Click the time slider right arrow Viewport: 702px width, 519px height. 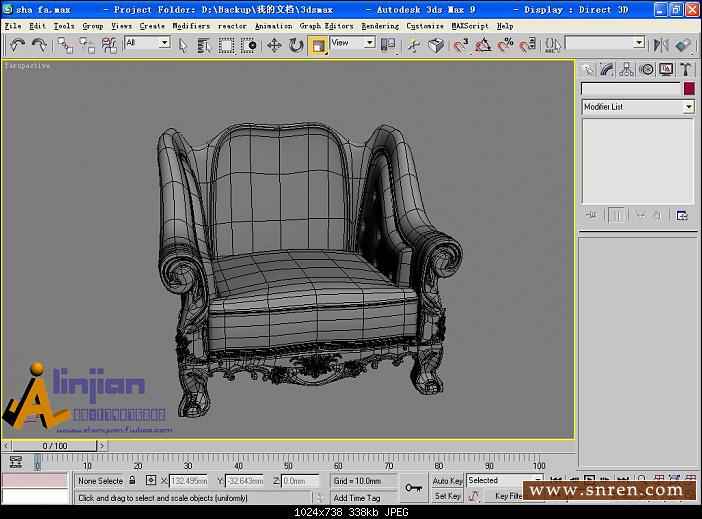tap(102, 446)
